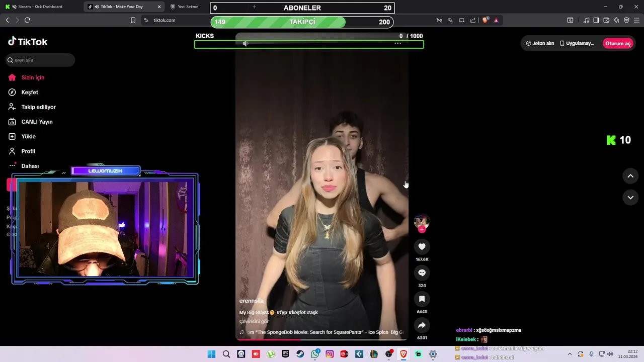This screenshot has height=362, width=644.
Task: Toggle the browser sidebar panel
Action: (x=596, y=20)
